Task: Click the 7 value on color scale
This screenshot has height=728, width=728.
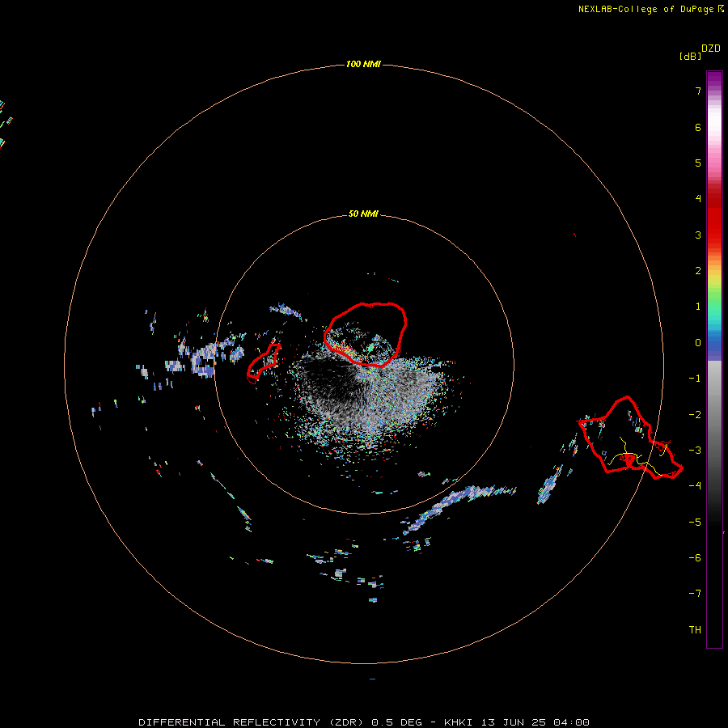Action: pyautogui.click(x=698, y=91)
